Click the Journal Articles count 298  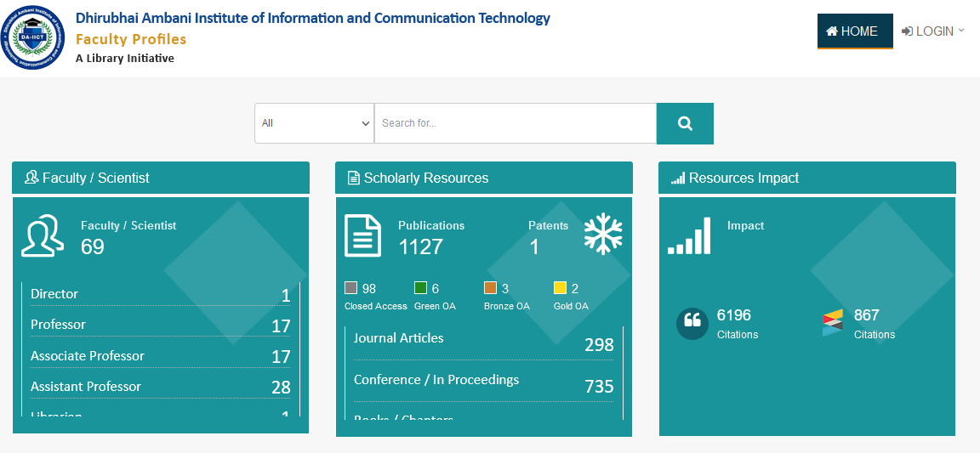[x=599, y=345]
